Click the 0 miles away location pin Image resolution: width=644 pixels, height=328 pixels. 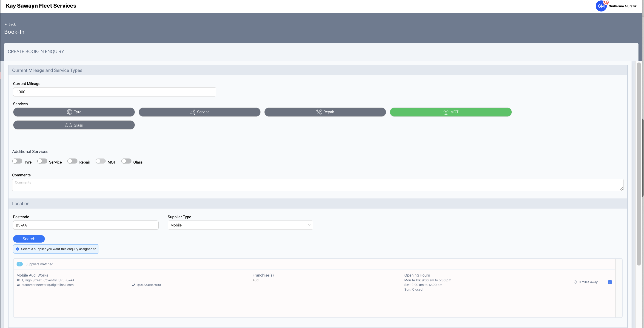575,282
